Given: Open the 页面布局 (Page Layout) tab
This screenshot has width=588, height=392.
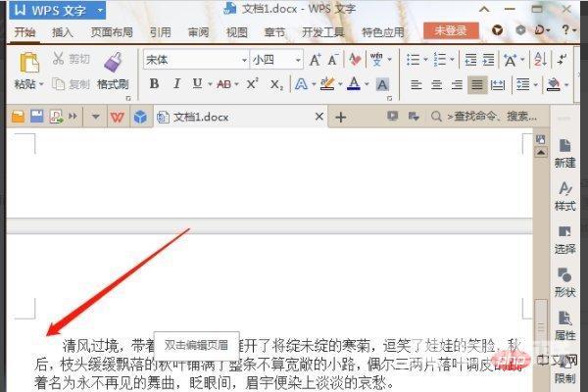Looking at the screenshot, I should point(110,31).
